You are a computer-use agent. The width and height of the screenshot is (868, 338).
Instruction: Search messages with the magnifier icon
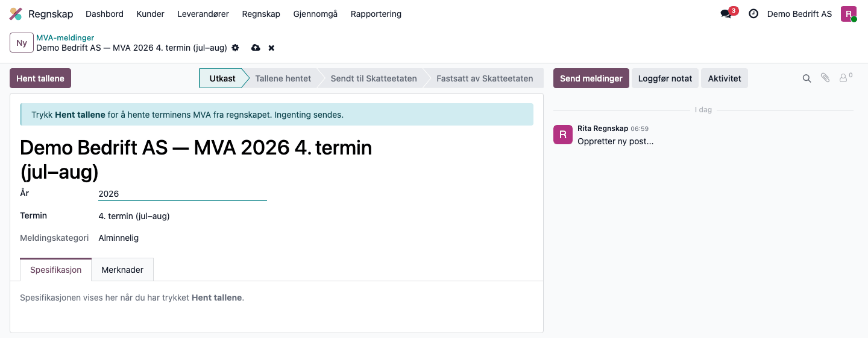(807, 78)
